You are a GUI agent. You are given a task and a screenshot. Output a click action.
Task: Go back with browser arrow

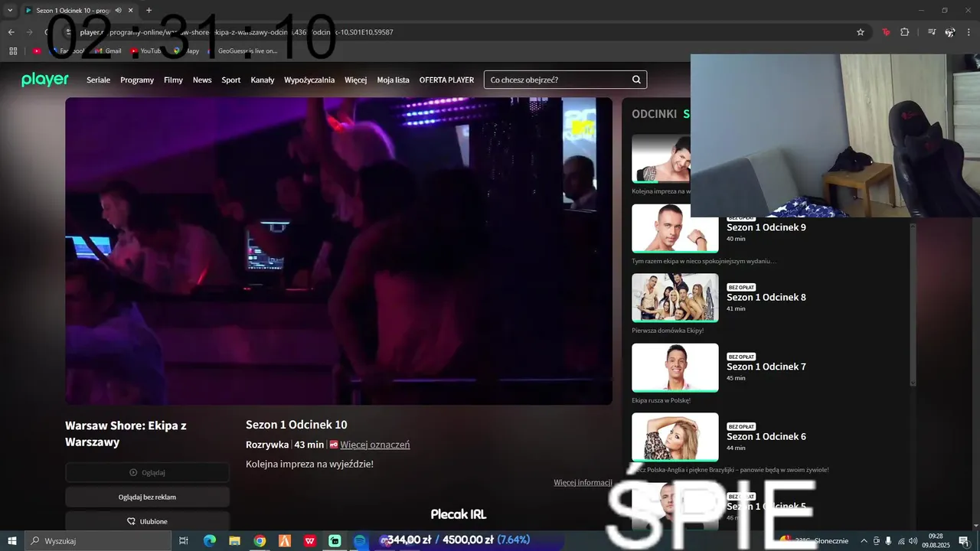[x=11, y=32]
